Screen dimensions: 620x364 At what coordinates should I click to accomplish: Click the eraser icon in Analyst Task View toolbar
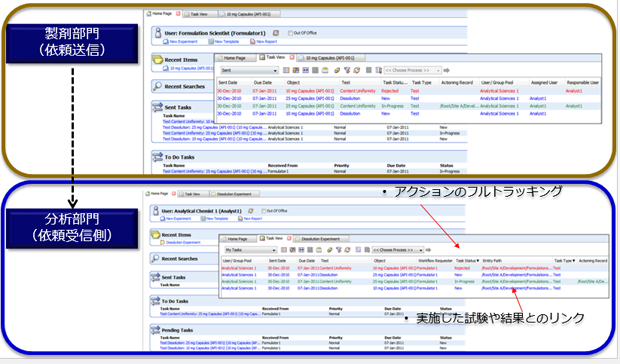(x=330, y=250)
